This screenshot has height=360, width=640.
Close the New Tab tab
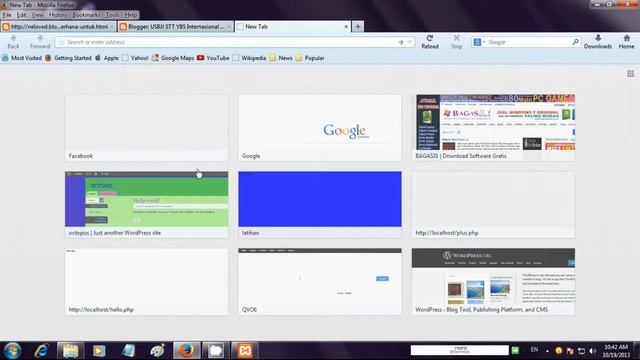click(x=346, y=27)
